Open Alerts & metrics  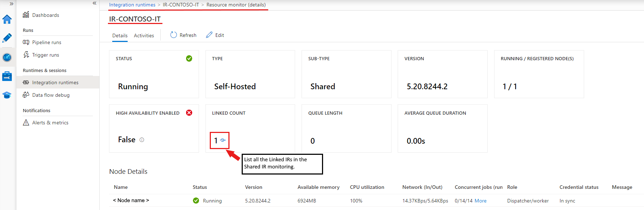click(x=50, y=123)
